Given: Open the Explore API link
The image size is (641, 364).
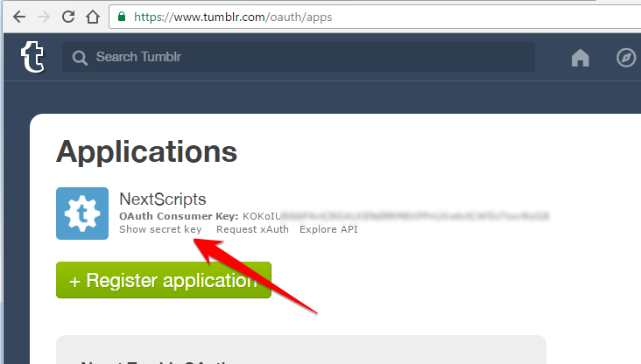Looking at the screenshot, I should pyautogui.click(x=328, y=229).
